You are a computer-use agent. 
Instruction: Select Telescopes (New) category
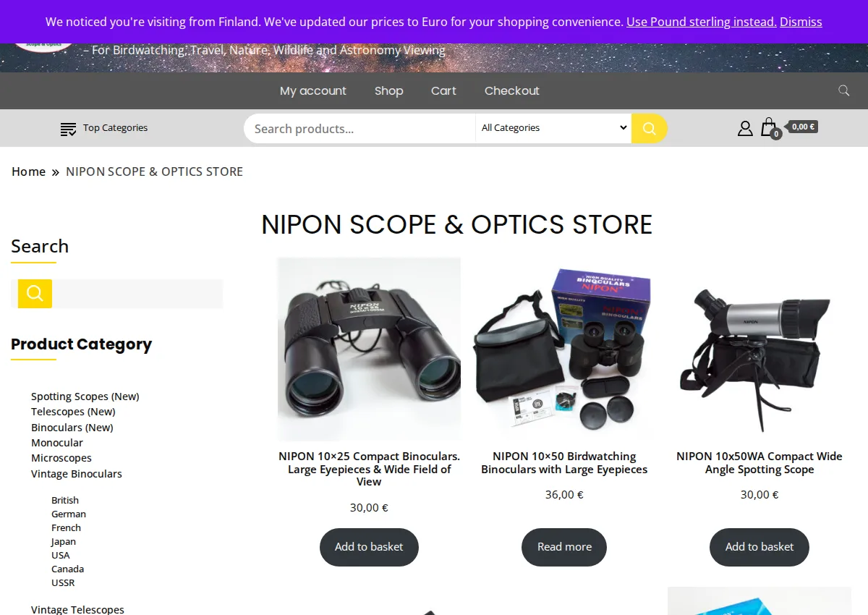[73, 412]
